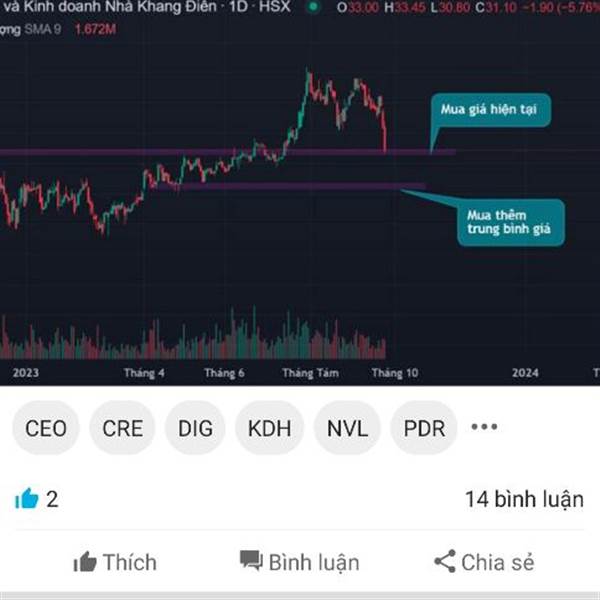Image resolution: width=600 pixels, height=600 pixels.
Task: Tap the blue thumbs-up reaction icon
Action: [x=26, y=499]
